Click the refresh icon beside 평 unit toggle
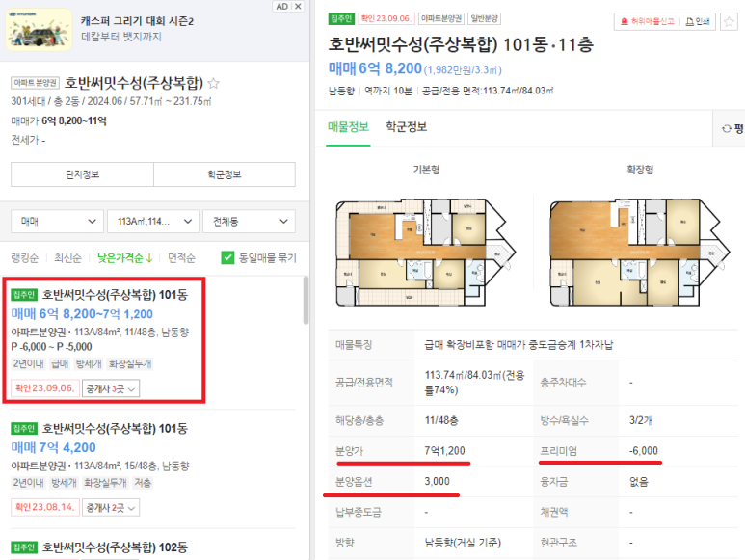Screen dimensions: 745x560 (726, 128)
